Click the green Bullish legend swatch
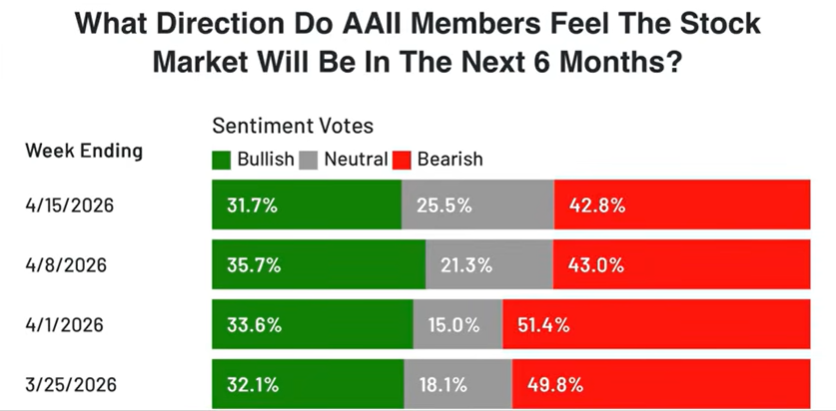The image size is (836, 411). (221, 158)
